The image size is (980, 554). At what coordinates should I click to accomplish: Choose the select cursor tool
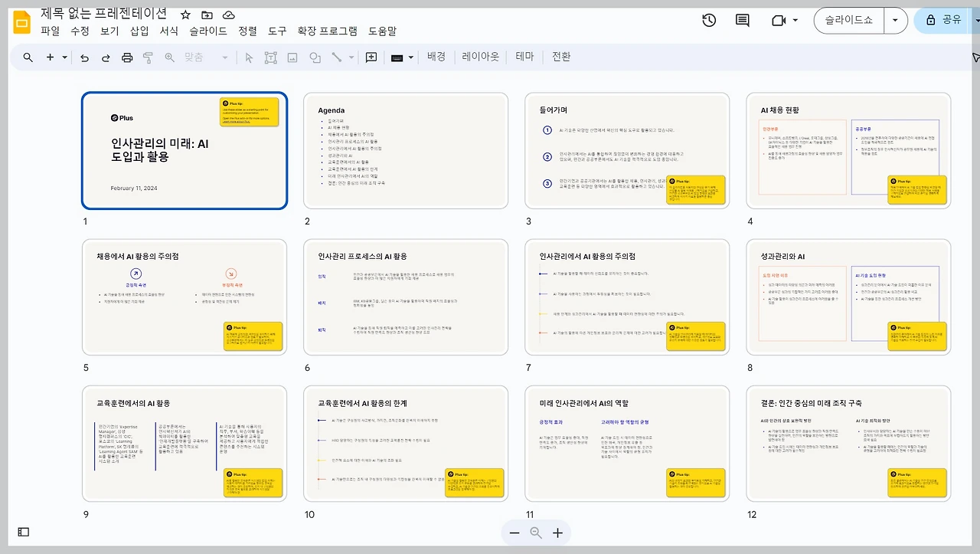[249, 57]
